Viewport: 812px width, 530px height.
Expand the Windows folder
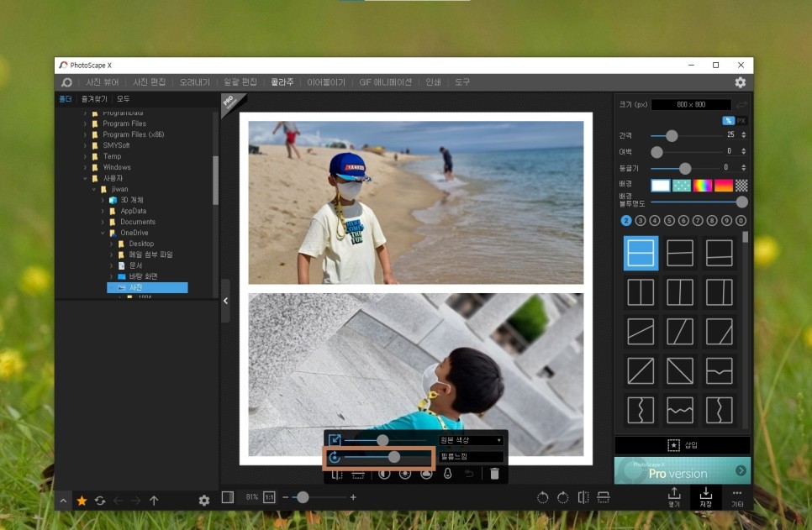click(86, 167)
